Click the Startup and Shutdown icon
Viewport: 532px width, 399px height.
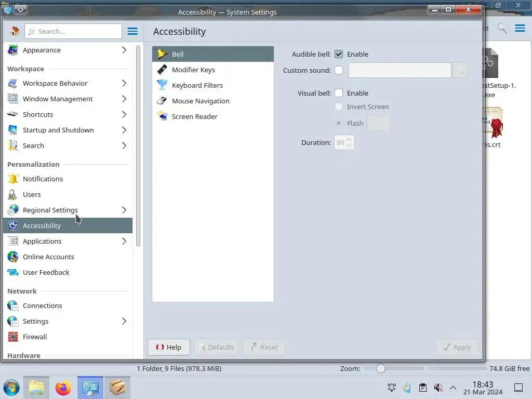13,130
